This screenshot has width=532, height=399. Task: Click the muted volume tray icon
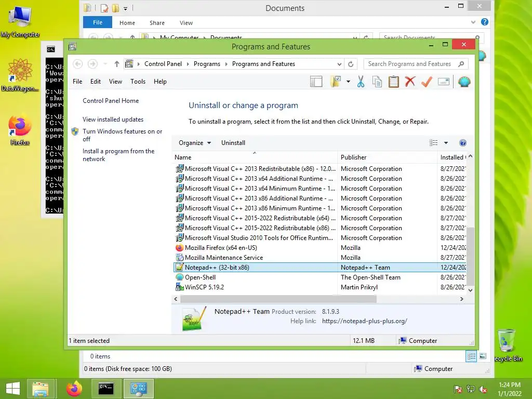(x=483, y=389)
